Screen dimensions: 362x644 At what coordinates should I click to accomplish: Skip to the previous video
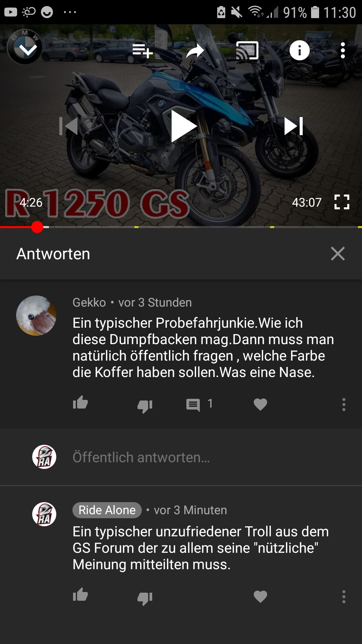point(68,126)
